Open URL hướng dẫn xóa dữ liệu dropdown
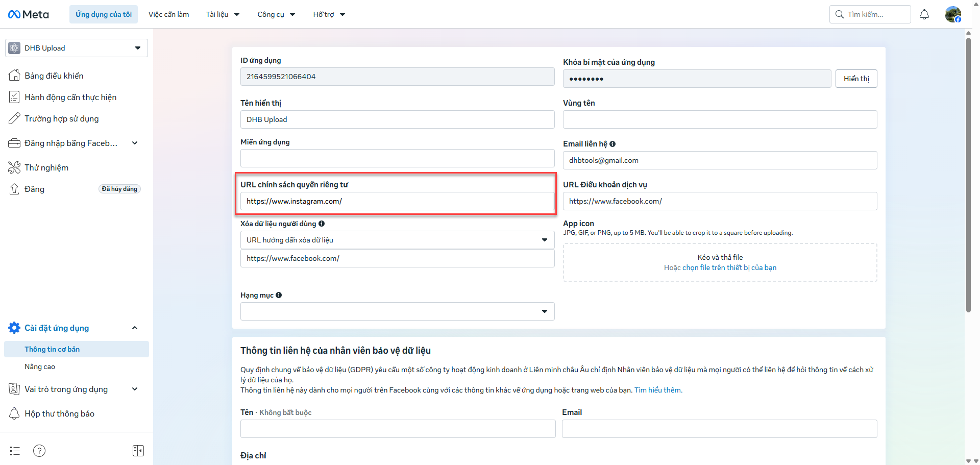The height and width of the screenshot is (465, 980). pos(397,240)
